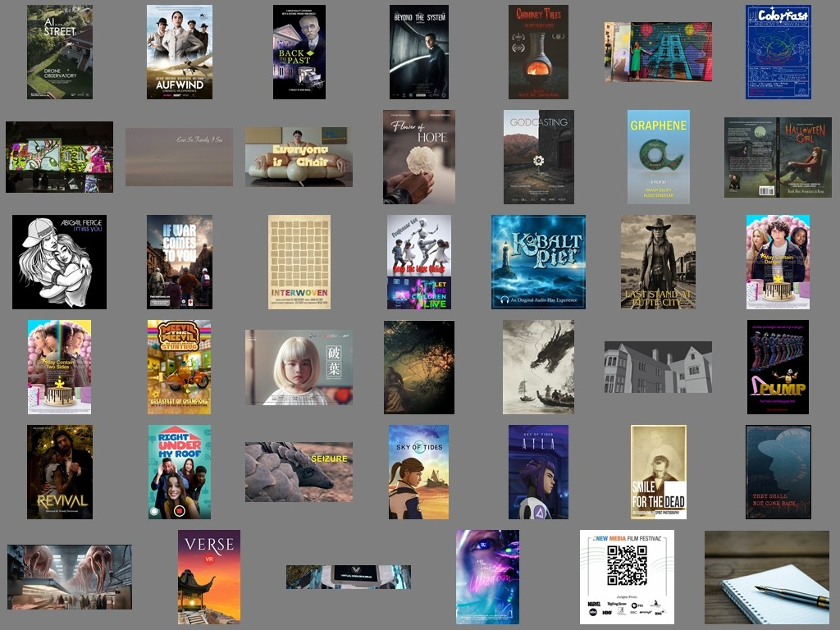Viewport: 840px width, 630px height.
Task: Click the New Media Film Festival QR code
Action: [x=627, y=565]
